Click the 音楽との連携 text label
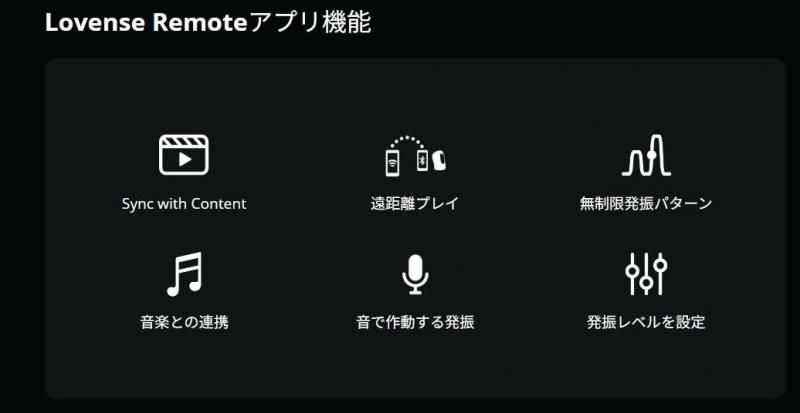This screenshot has width=800, height=413. [x=184, y=323]
